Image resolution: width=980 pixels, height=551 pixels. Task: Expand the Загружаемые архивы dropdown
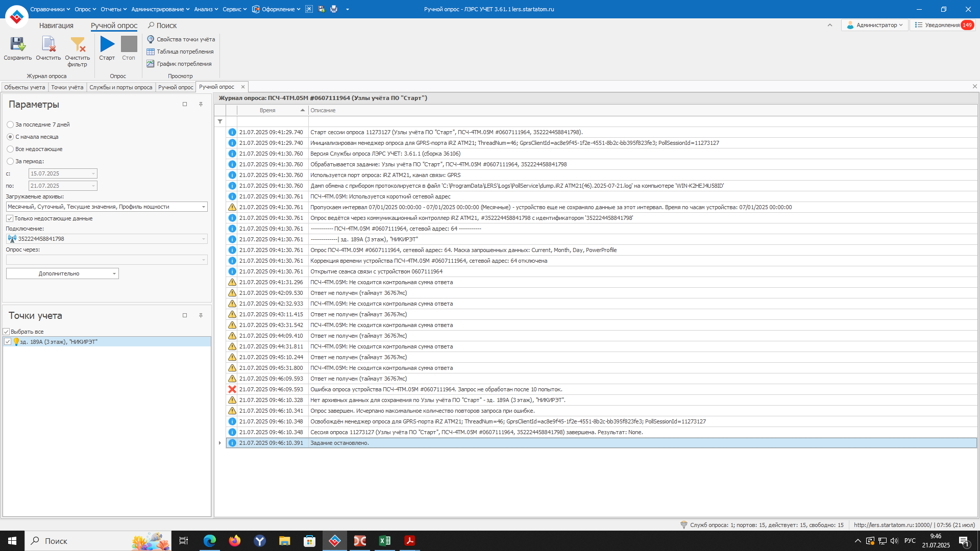(x=203, y=207)
